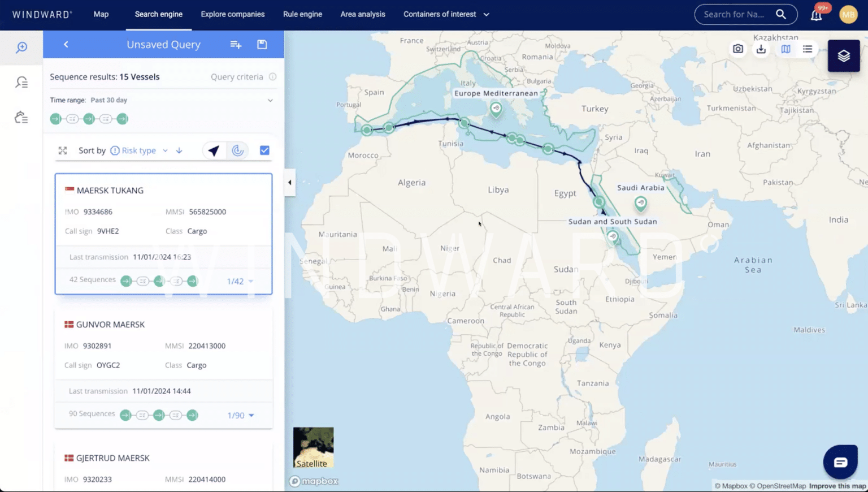Click the 42 Sequences label
Screen dimensions: 868x492
coord(92,279)
